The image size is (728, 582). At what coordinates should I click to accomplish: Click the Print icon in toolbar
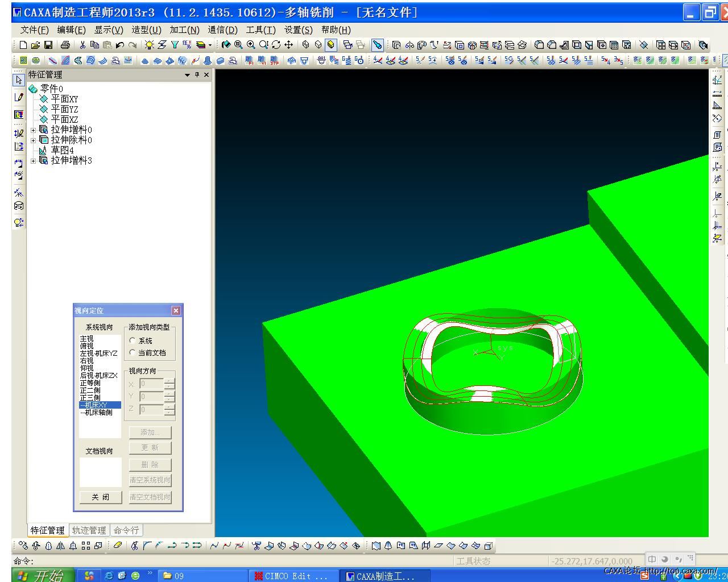[x=65, y=45]
